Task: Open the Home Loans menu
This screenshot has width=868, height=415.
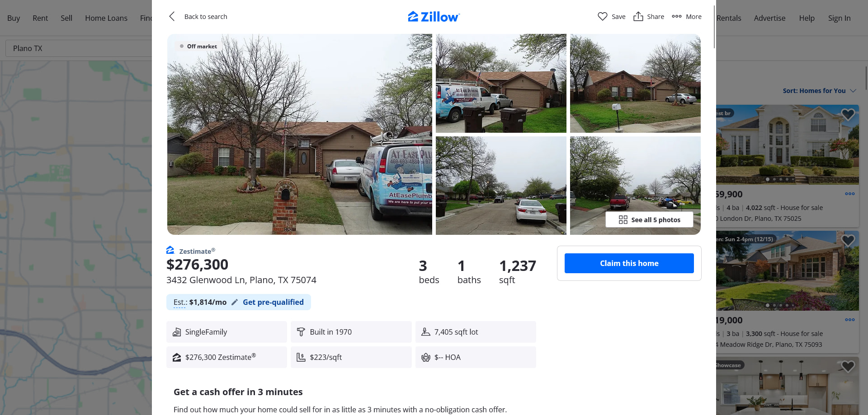Action: [x=106, y=18]
